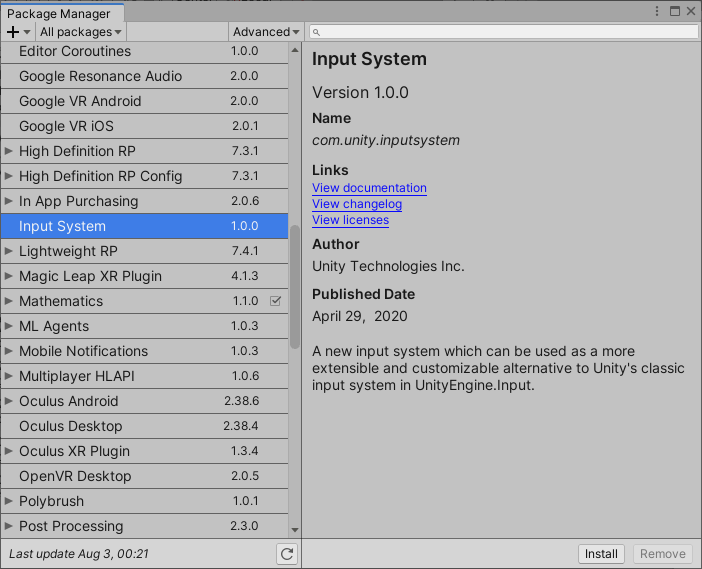Expand Post Processing versions
The image size is (702, 569).
point(9,526)
